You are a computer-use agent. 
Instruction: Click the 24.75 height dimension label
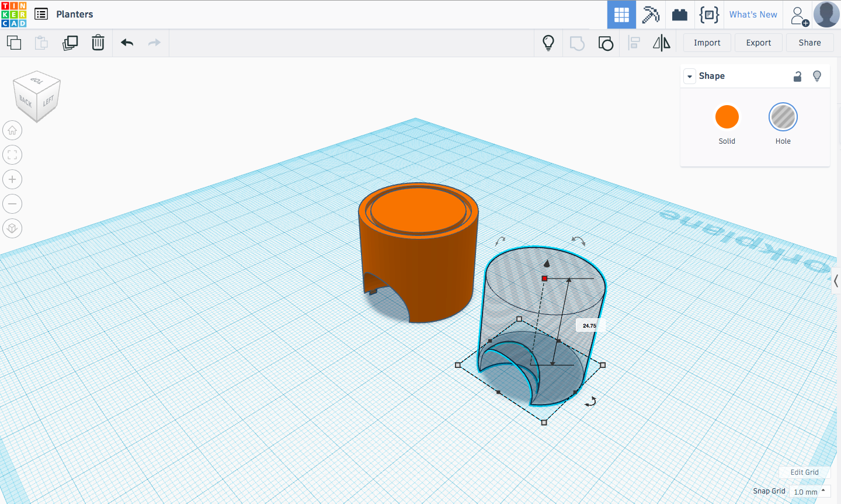(x=590, y=326)
